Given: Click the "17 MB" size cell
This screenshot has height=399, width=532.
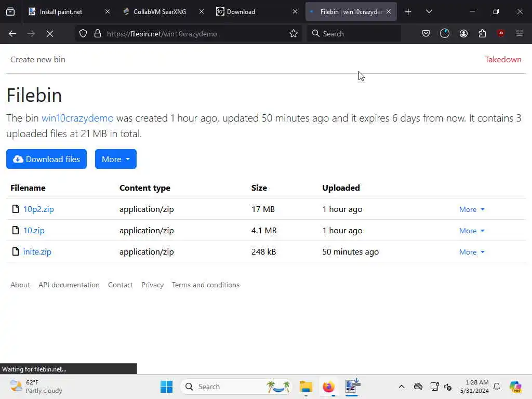Looking at the screenshot, I should point(263,209).
